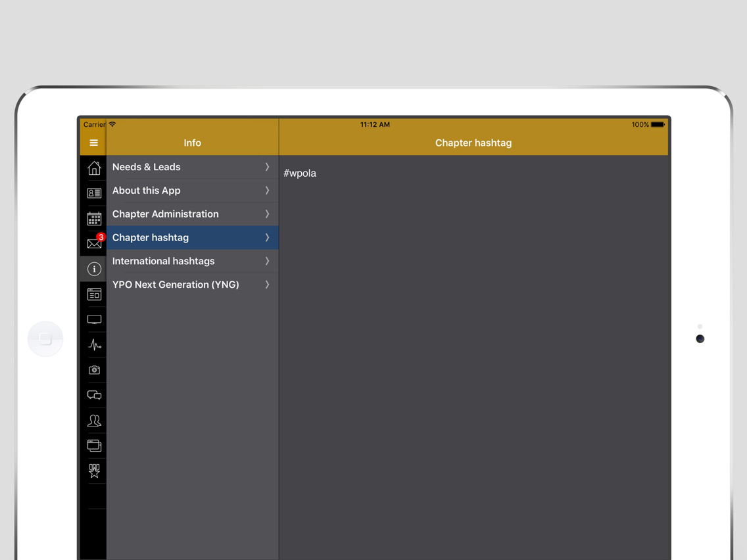The width and height of the screenshot is (747, 560).
Task: Open the activity pulse icon in the sidebar
Action: point(93,344)
